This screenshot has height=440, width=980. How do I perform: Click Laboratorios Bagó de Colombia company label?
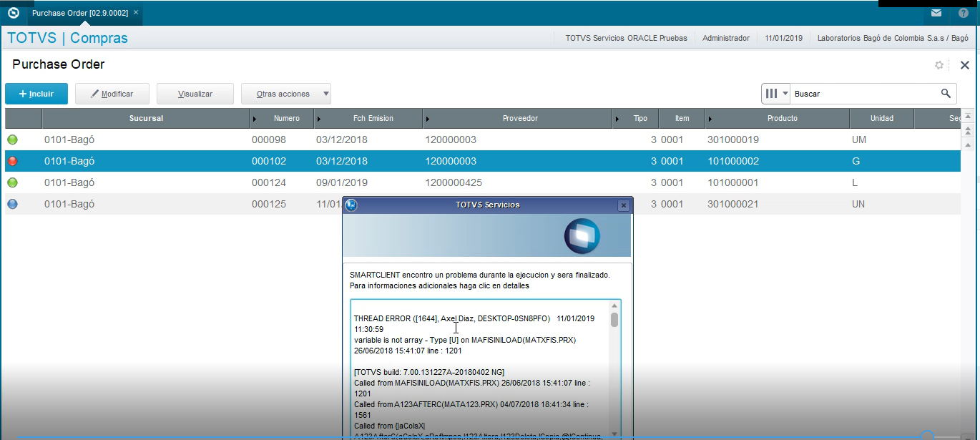[x=893, y=38]
